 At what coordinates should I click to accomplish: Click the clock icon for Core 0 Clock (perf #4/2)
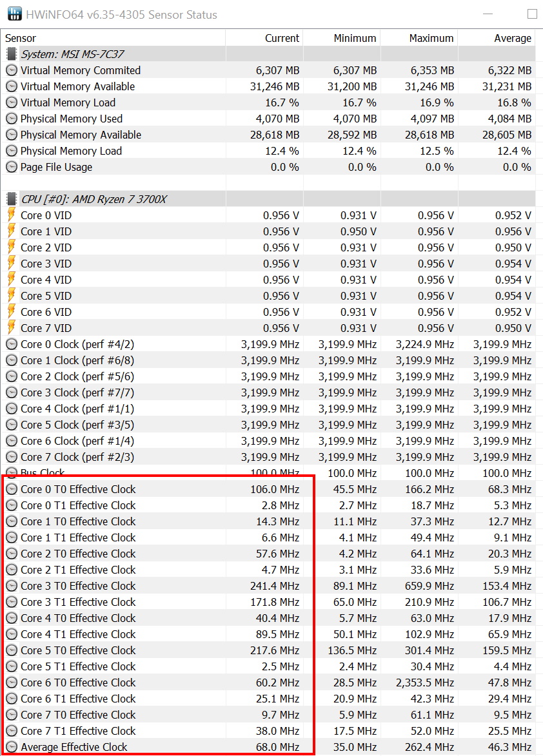(x=12, y=344)
